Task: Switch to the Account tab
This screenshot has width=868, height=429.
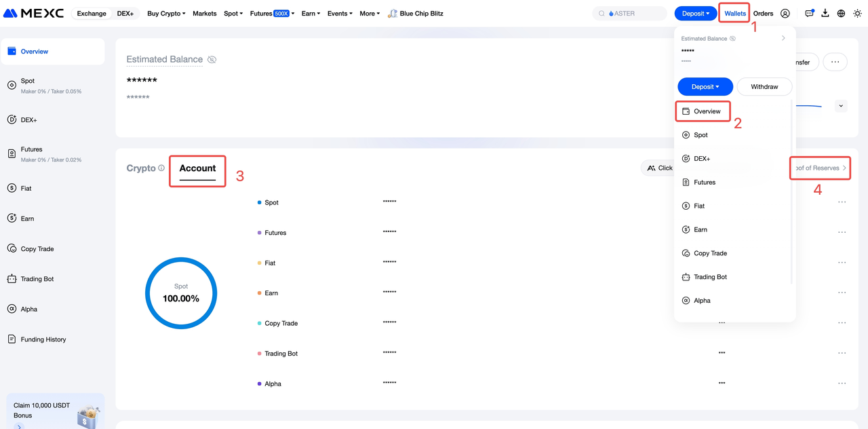Action: click(197, 168)
